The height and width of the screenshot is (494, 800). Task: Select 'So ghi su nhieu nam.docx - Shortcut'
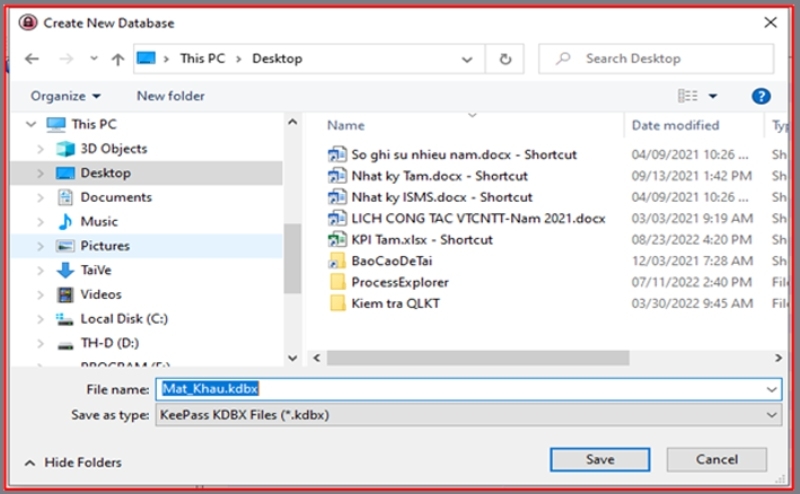pos(464,155)
